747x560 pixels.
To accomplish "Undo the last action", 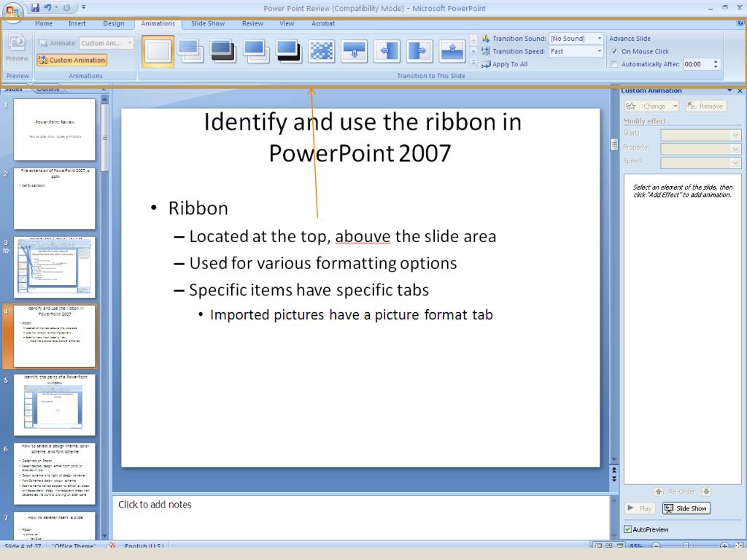I will [47, 7].
